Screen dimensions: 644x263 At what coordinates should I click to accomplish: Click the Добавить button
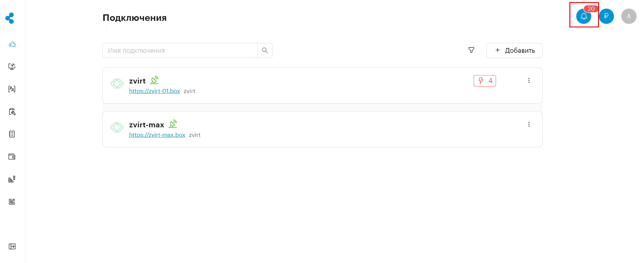[x=514, y=50]
